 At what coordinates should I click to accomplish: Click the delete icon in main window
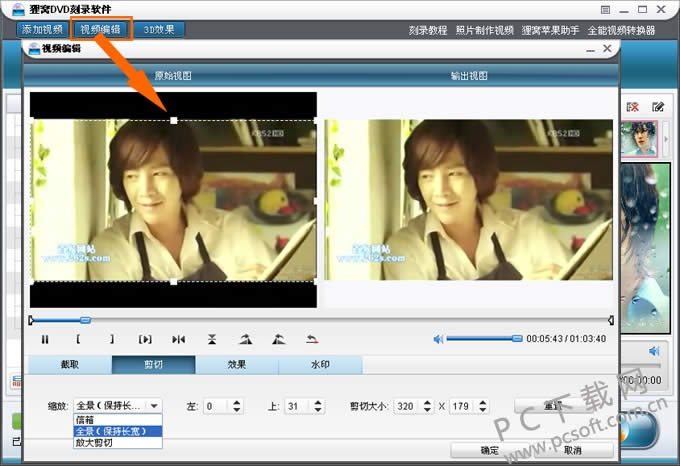coord(633,107)
